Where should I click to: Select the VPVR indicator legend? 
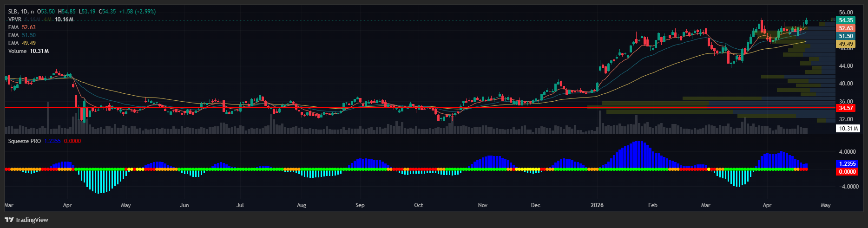coord(15,20)
